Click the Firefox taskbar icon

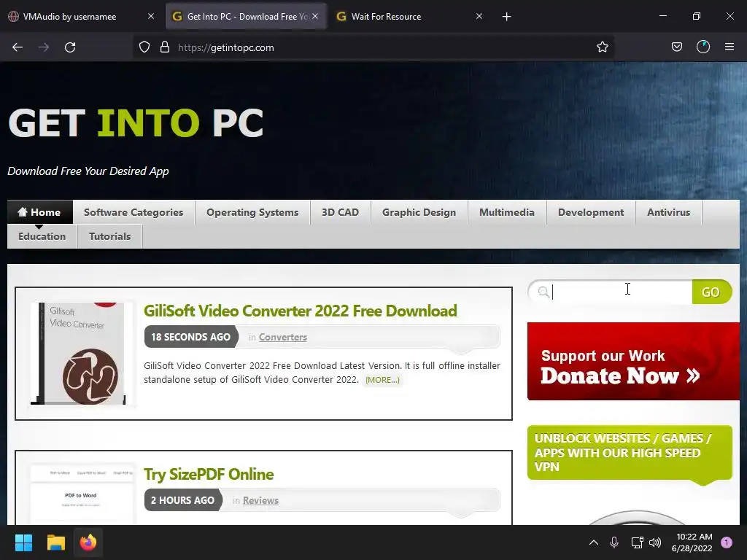pyautogui.click(x=88, y=542)
